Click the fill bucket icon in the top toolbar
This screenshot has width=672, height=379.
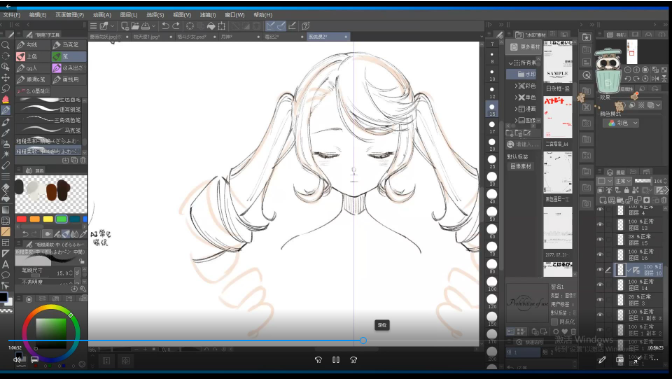(x=211, y=26)
